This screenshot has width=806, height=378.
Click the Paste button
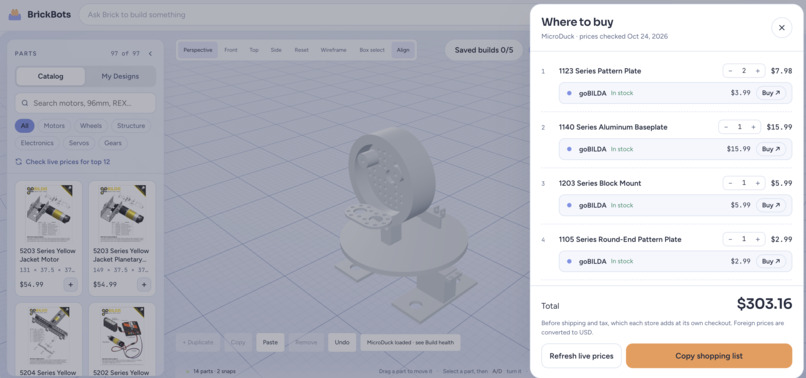(270, 342)
